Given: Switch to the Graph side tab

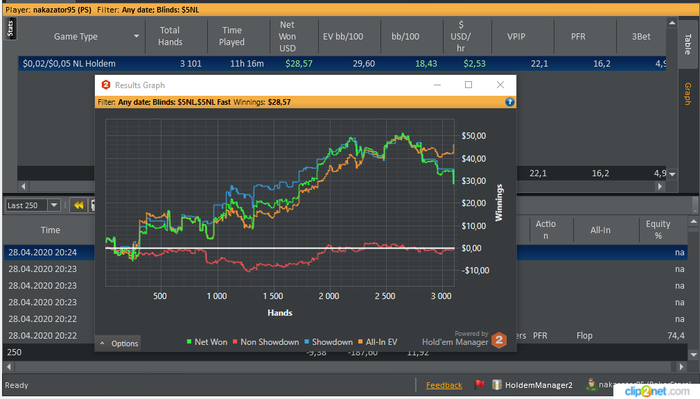Looking at the screenshot, I should coord(688,94).
